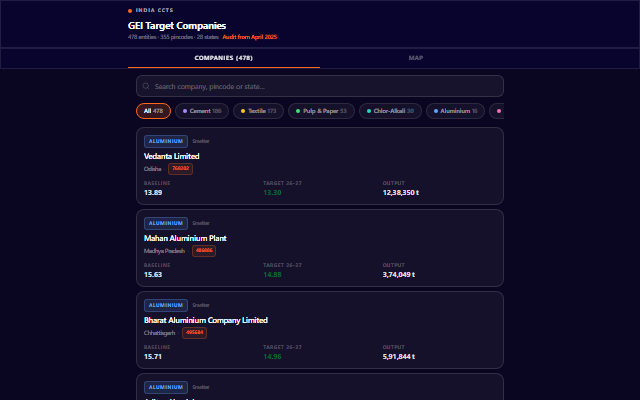Click output value 3,74,049 t
640x400 pixels.
pos(398,275)
